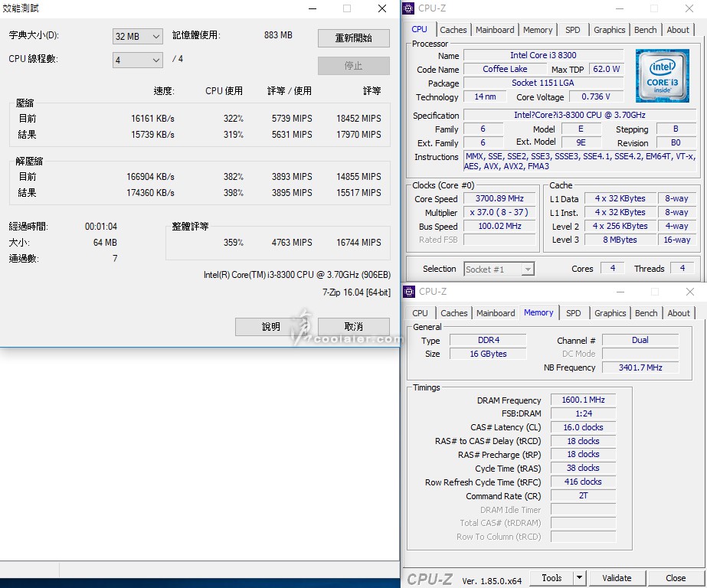The width and height of the screenshot is (707, 588).
Task: Open the CPU threads count dropdown
Action: [x=138, y=60]
